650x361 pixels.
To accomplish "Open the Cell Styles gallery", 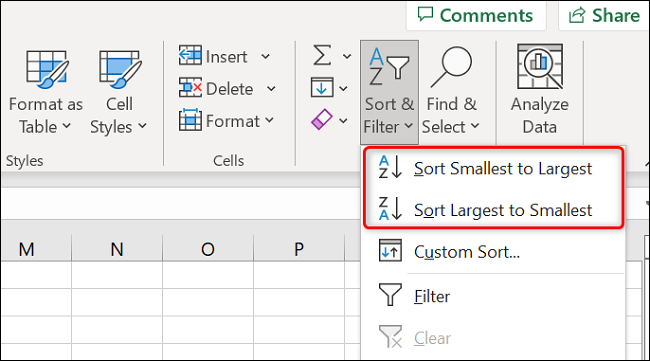I will pyautogui.click(x=119, y=92).
